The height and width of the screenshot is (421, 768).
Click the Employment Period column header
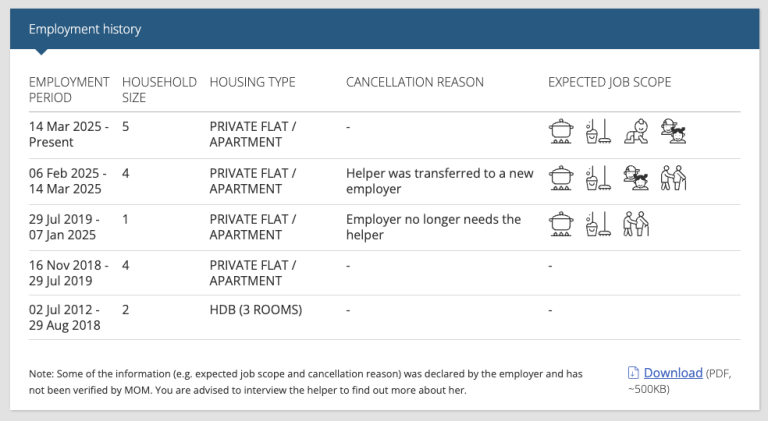click(x=69, y=90)
